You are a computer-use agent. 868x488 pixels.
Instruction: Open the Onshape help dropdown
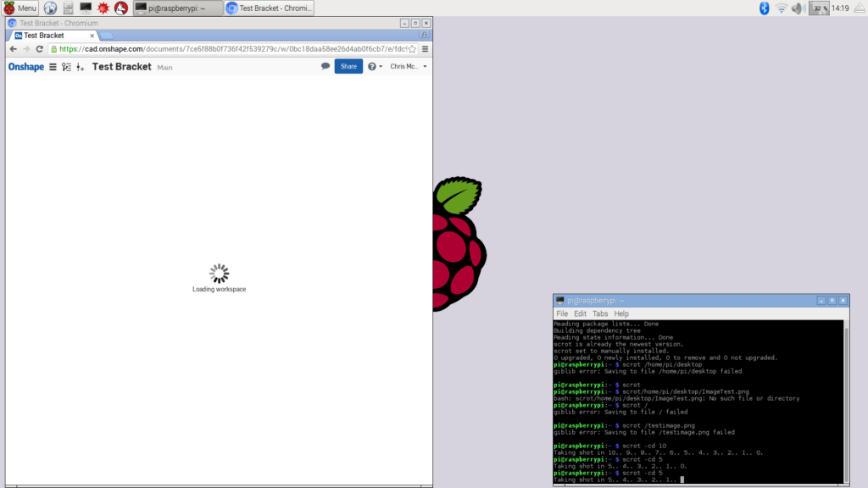375,66
